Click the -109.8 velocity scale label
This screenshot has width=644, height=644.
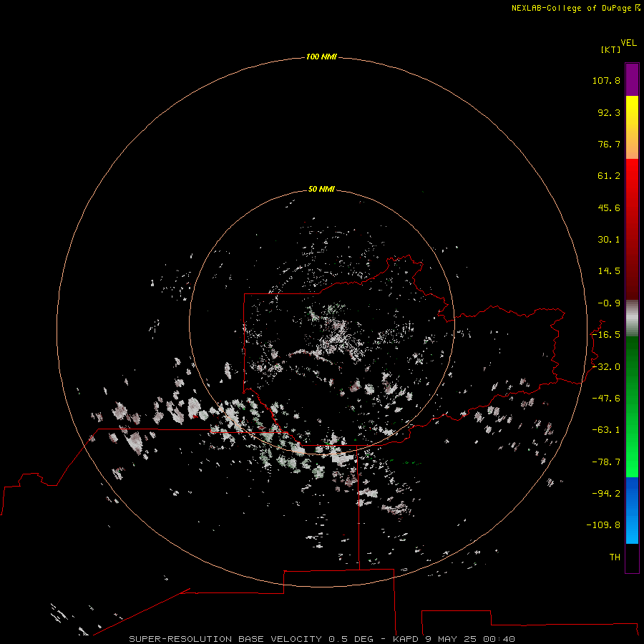[x=603, y=525]
